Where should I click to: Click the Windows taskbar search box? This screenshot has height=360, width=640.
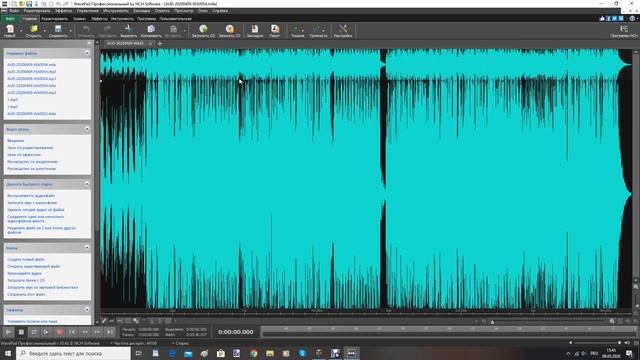pyautogui.click(x=73, y=353)
